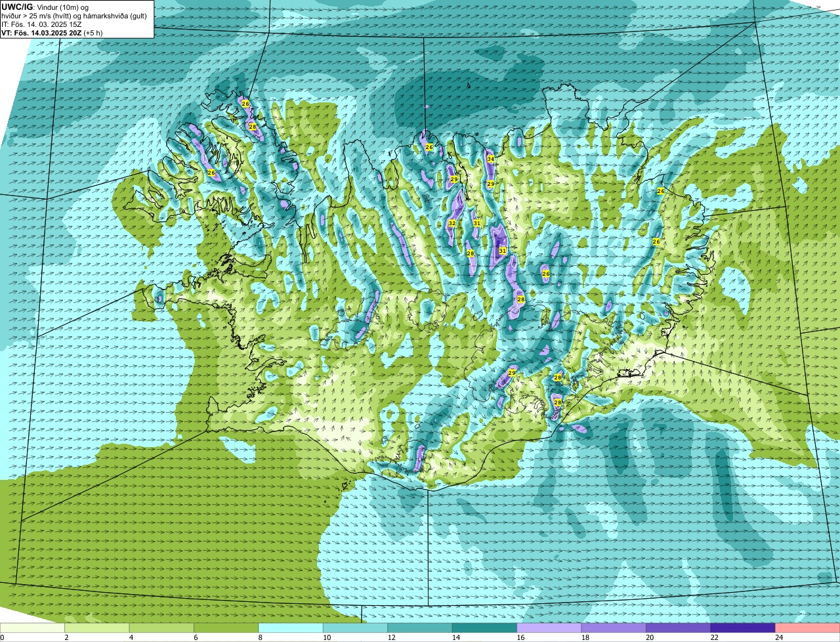Click the valid time 'VT: Fös. 14.03.2025 20Z (+5 h)'
Viewport: 840px width, 642px height.
coord(52,33)
